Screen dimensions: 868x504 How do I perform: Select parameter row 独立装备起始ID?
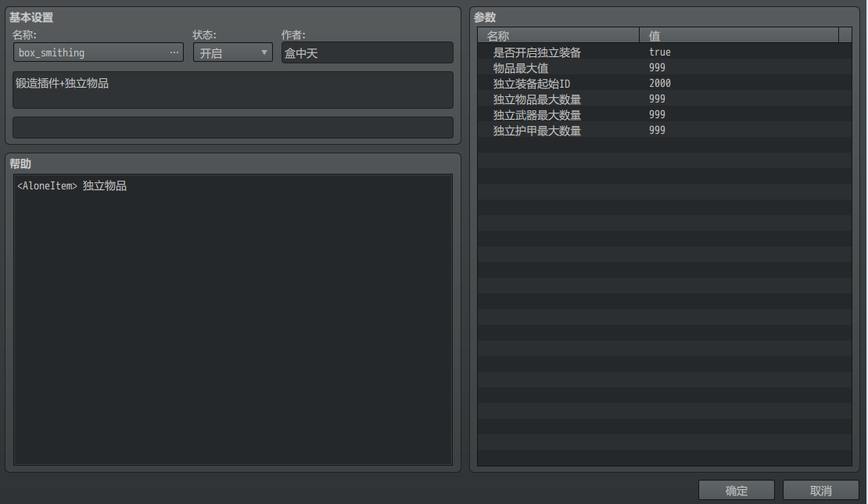pyautogui.click(x=664, y=83)
